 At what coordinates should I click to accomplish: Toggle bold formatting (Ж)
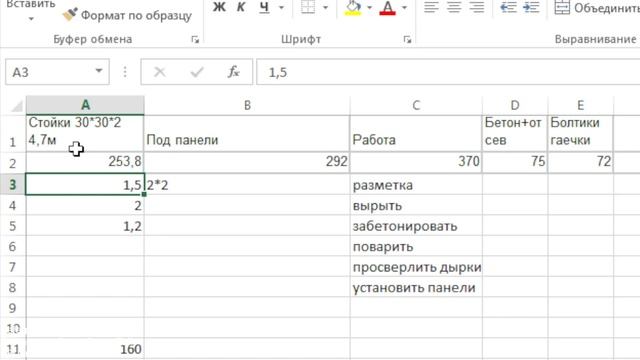point(219,7)
